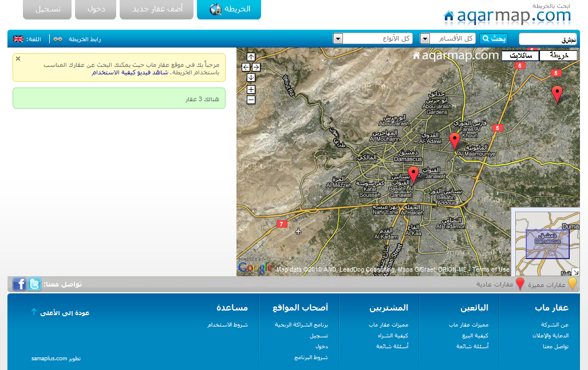588x370 pixels.
Task: Open كيفية البيع footer link
Action: coord(475,336)
